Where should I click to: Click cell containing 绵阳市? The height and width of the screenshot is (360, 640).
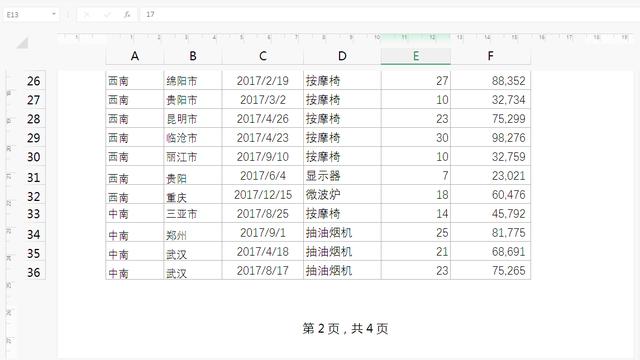[193, 80]
